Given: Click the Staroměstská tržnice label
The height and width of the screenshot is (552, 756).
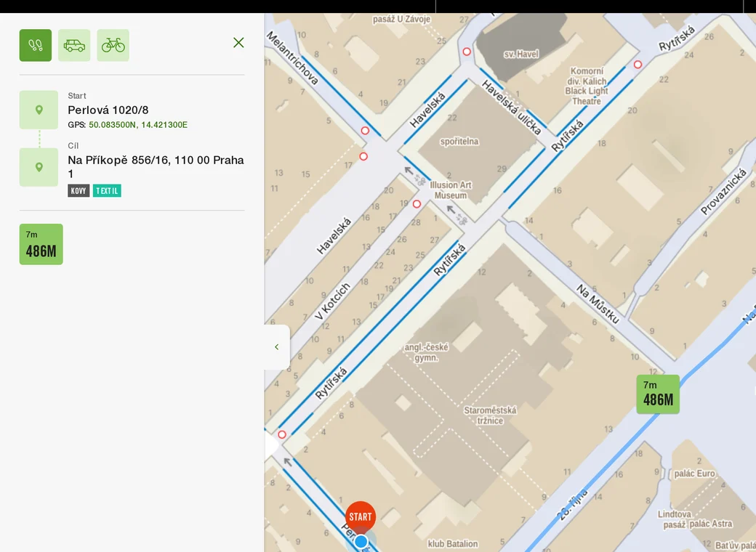Looking at the screenshot, I should point(491,415).
